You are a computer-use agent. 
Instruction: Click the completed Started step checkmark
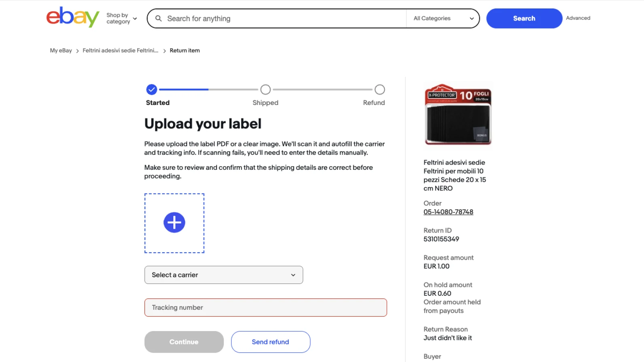pyautogui.click(x=152, y=89)
